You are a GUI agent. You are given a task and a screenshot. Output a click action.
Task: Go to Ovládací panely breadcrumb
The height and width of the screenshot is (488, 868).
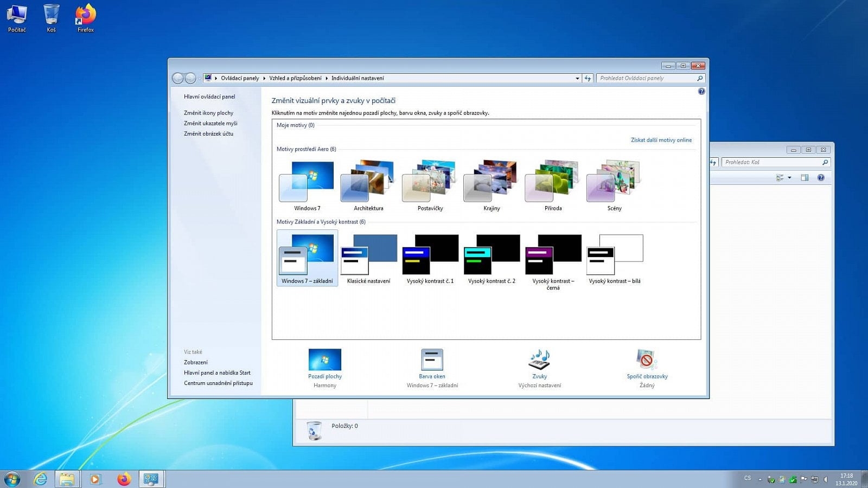(x=240, y=78)
